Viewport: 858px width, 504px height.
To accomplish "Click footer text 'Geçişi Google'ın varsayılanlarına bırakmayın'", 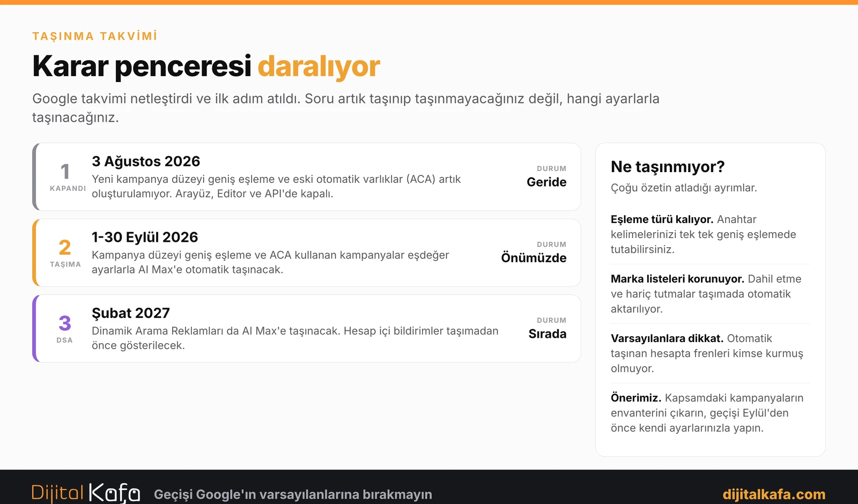I will pos(293,494).
